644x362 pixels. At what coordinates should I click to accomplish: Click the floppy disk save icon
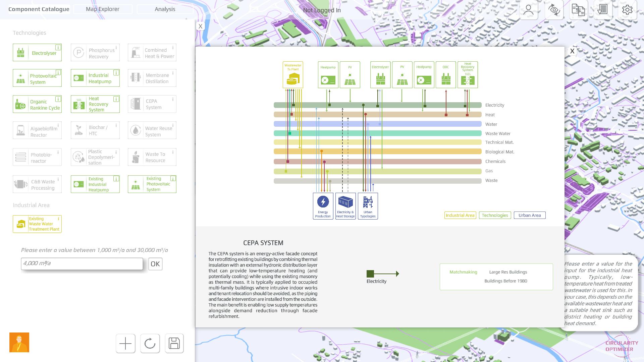pos(174,343)
